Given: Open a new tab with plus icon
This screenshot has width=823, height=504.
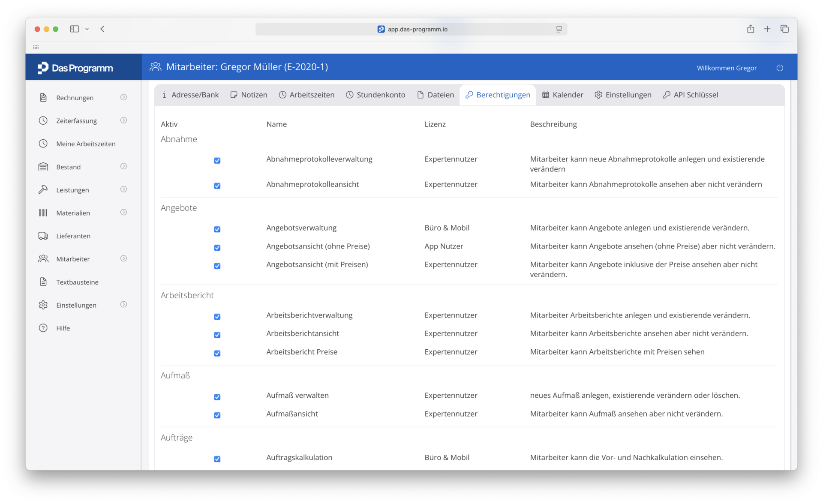Looking at the screenshot, I should pos(767,29).
